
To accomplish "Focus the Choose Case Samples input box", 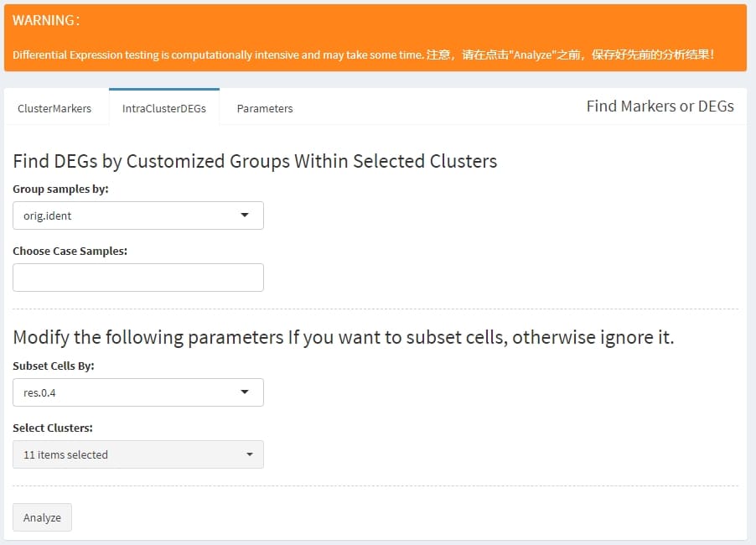I will pyautogui.click(x=138, y=278).
